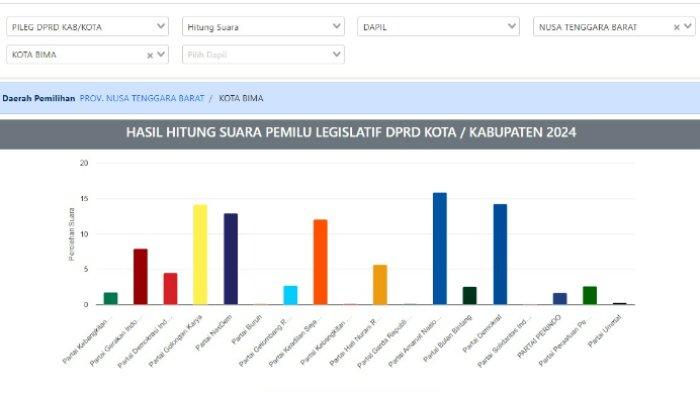Expand the KOTA BIMA dropdown arrow

tap(161, 54)
